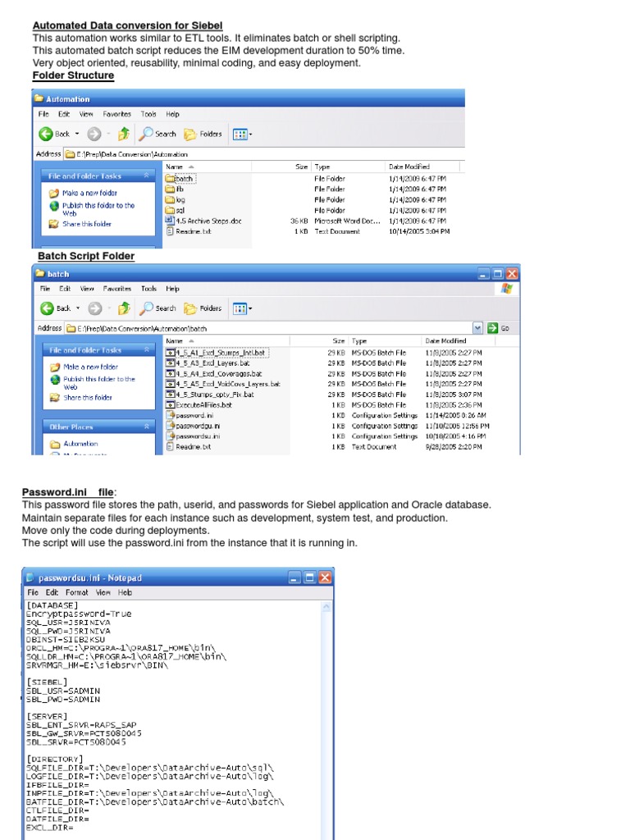Minimize the batch window
630x840 pixels.
[x=484, y=274]
